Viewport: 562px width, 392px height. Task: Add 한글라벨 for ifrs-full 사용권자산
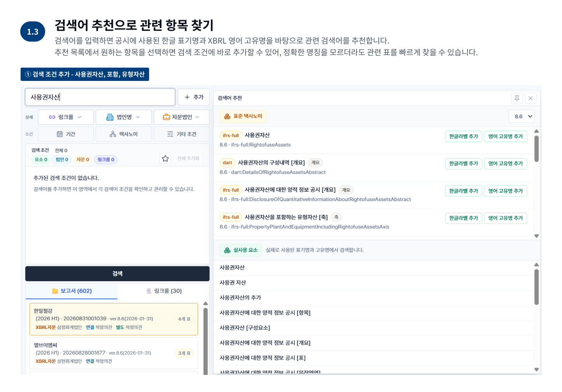click(x=464, y=136)
